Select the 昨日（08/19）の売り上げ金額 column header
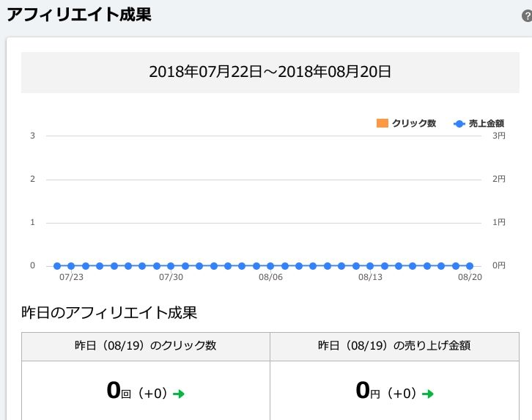 point(394,347)
